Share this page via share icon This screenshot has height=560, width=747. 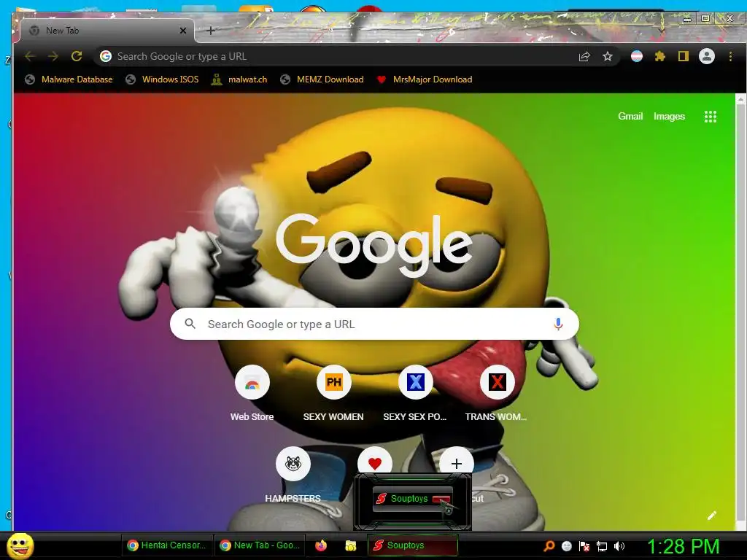584,57
